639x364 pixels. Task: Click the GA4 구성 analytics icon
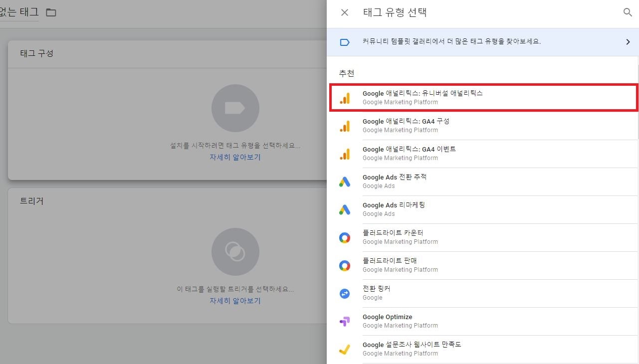(345, 126)
